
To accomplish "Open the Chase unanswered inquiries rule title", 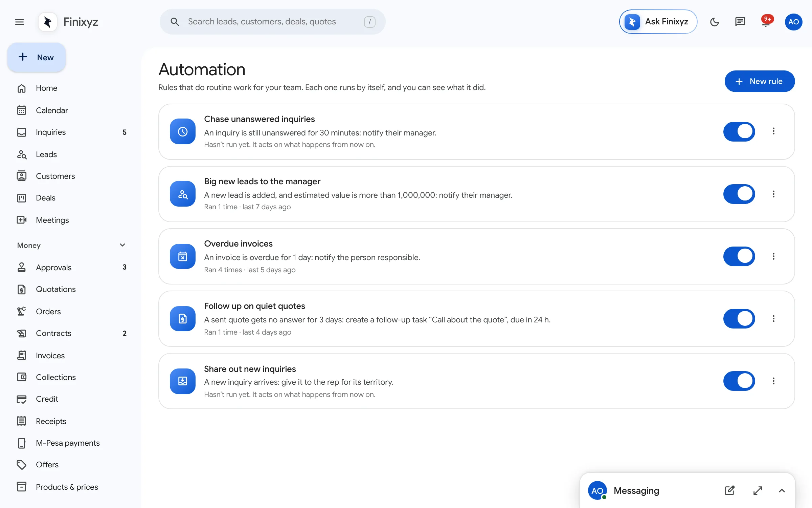I will tap(259, 119).
